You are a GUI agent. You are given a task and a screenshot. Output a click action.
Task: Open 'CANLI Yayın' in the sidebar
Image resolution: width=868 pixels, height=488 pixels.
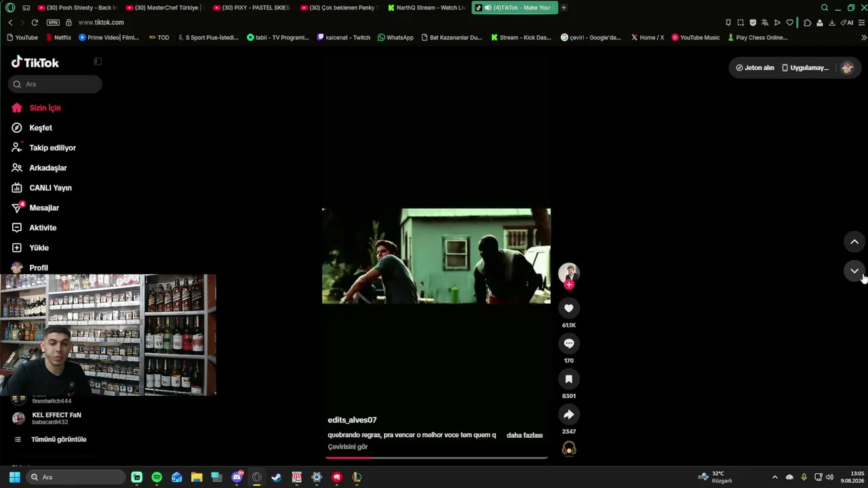[x=50, y=188]
